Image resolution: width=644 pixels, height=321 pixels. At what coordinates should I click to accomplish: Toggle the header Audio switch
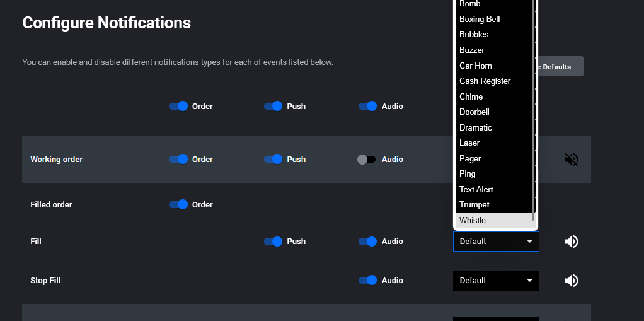coord(367,106)
